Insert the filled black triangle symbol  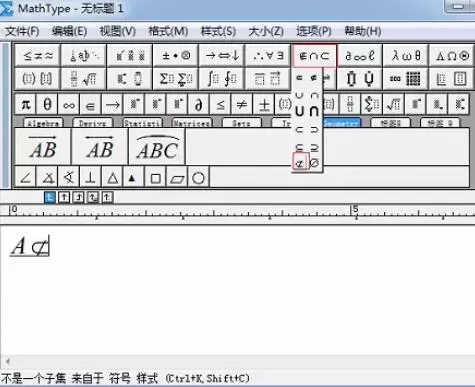pyautogui.click(x=133, y=177)
